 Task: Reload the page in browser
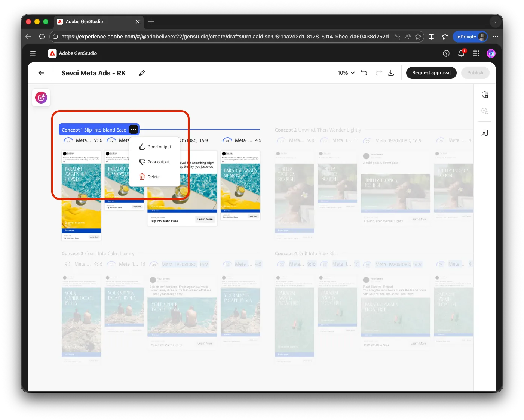(x=42, y=37)
